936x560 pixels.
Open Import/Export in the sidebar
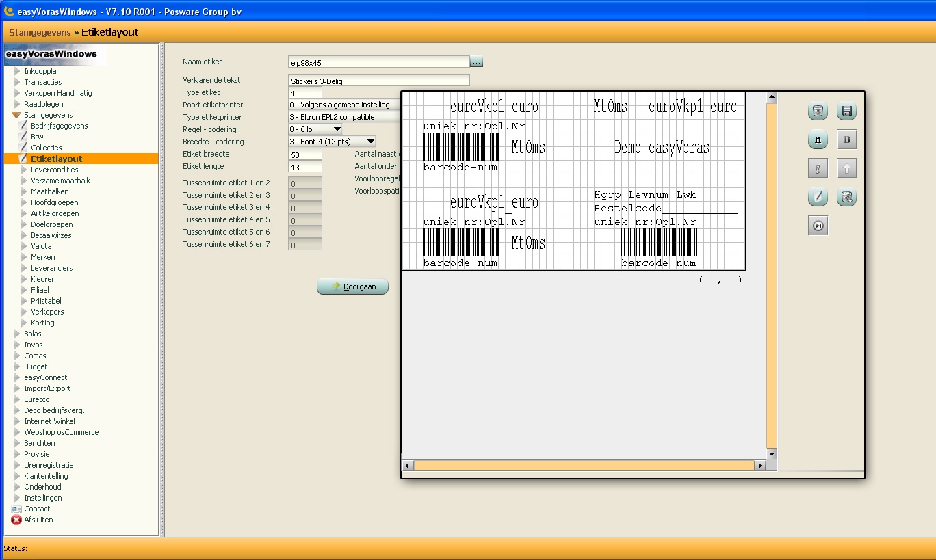point(47,388)
